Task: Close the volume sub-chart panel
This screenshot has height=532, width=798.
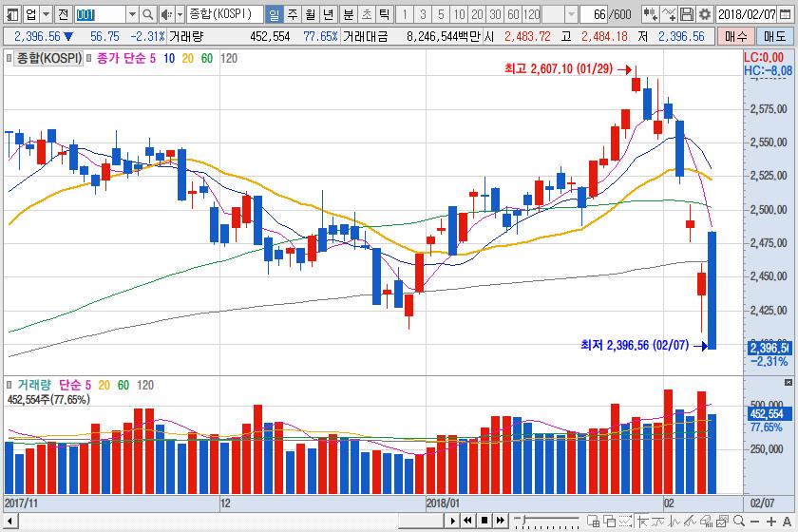Action: coord(788,382)
